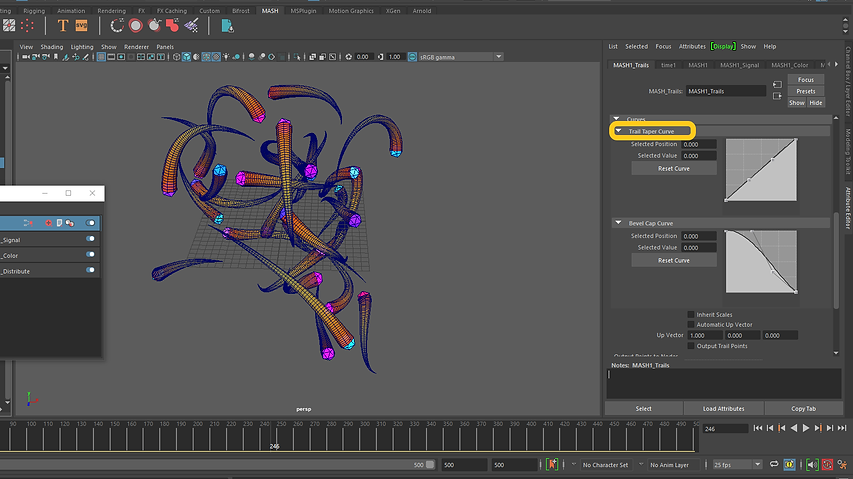Click the loop playback icon
The width and height of the screenshot is (853, 479).
coord(774,464)
